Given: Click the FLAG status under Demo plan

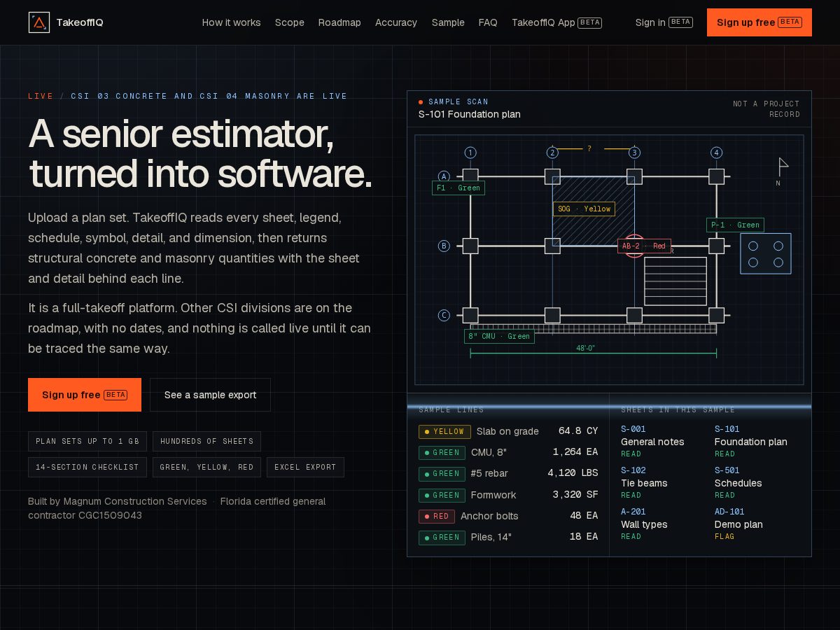Looking at the screenshot, I should tap(724, 537).
